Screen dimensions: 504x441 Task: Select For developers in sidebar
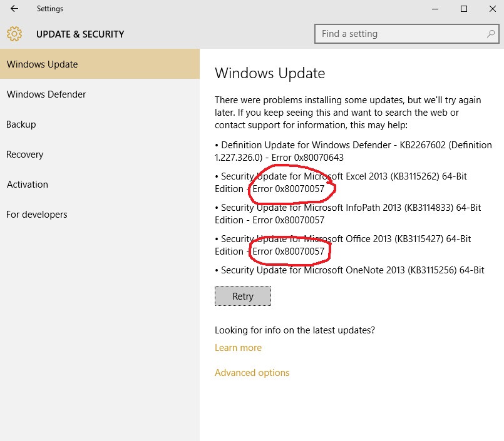100,214
